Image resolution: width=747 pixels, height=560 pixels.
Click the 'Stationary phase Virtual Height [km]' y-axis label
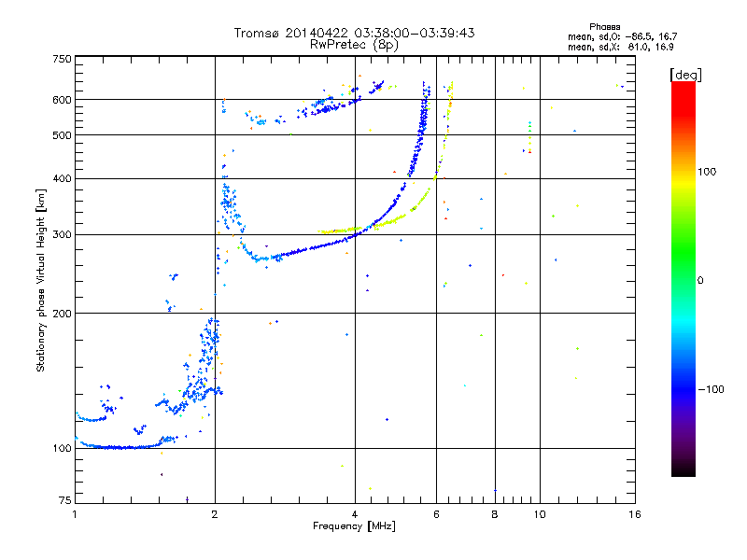tap(40, 280)
